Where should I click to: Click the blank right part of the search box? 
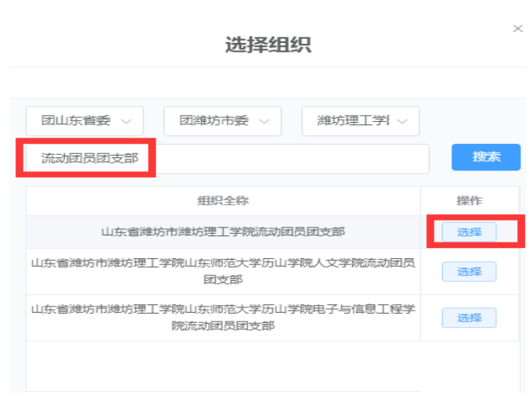coord(313,159)
